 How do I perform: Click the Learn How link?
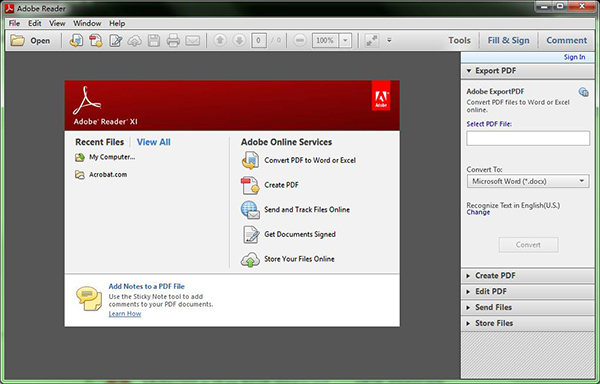click(125, 314)
